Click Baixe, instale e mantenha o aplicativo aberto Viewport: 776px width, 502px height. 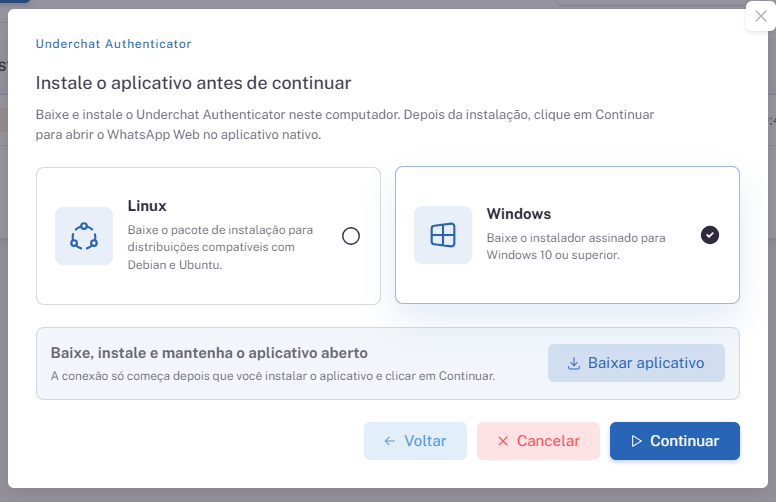[x=209, y=353]
